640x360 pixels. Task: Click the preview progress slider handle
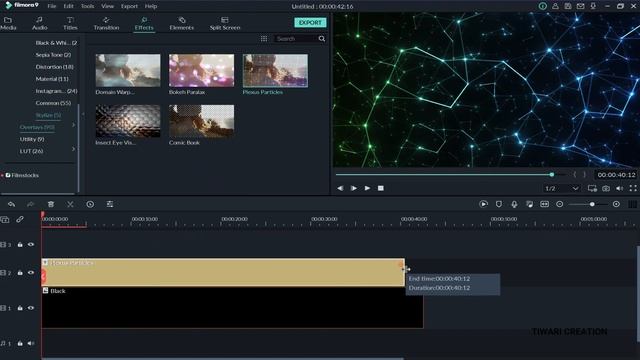(551, 174)
